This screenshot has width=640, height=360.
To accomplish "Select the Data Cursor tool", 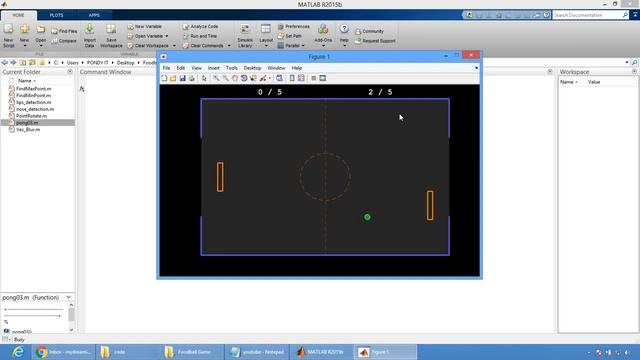I will pyautogui.click(x=253, y=78).
